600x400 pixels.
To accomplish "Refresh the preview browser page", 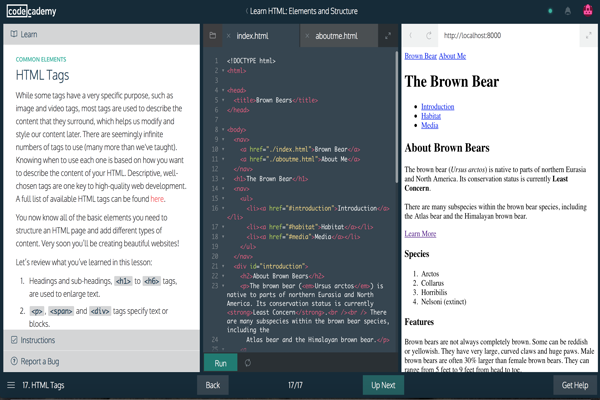I will point(429,35).
